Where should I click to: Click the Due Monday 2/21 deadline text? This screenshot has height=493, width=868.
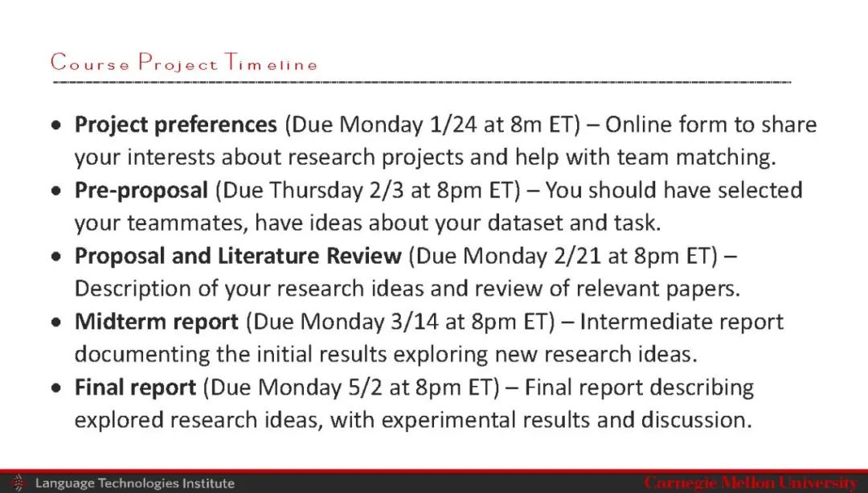563,257
